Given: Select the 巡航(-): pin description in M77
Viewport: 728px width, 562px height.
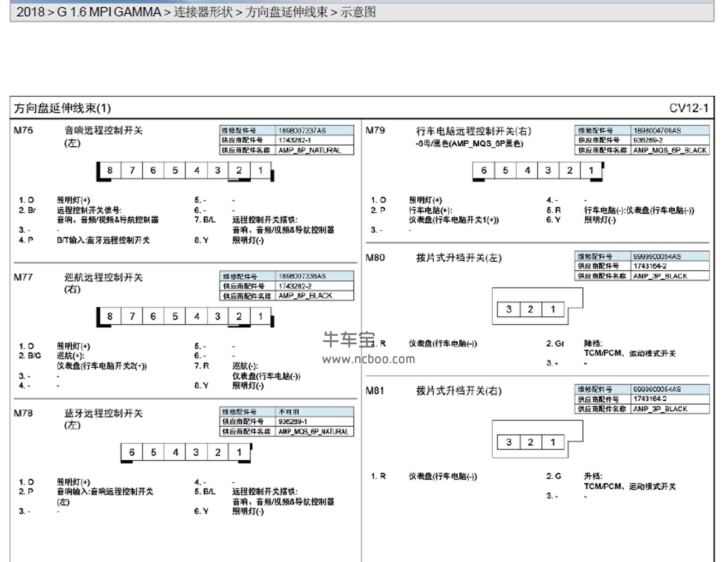Looking at the screenshot, I should (x=245, y=366).
